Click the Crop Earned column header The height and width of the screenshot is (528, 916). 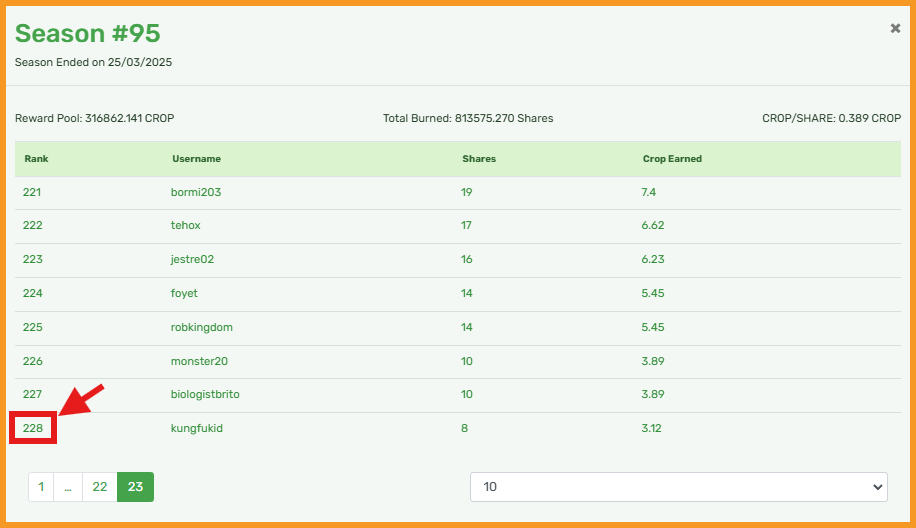(x=672, y=159)
